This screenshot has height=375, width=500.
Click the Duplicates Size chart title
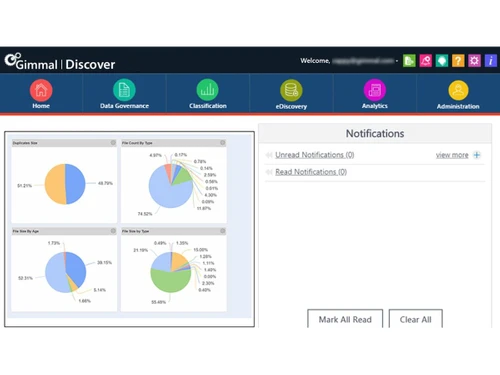click(x=25, y=143)
